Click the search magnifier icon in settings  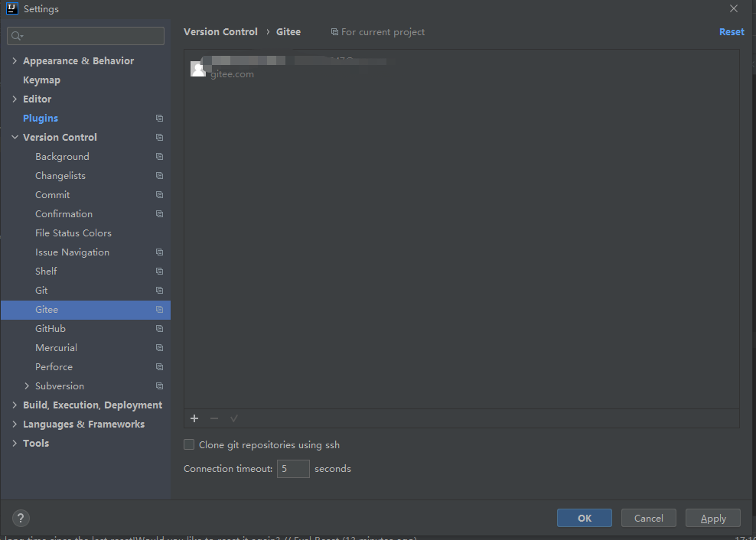(x=17, y=36)
